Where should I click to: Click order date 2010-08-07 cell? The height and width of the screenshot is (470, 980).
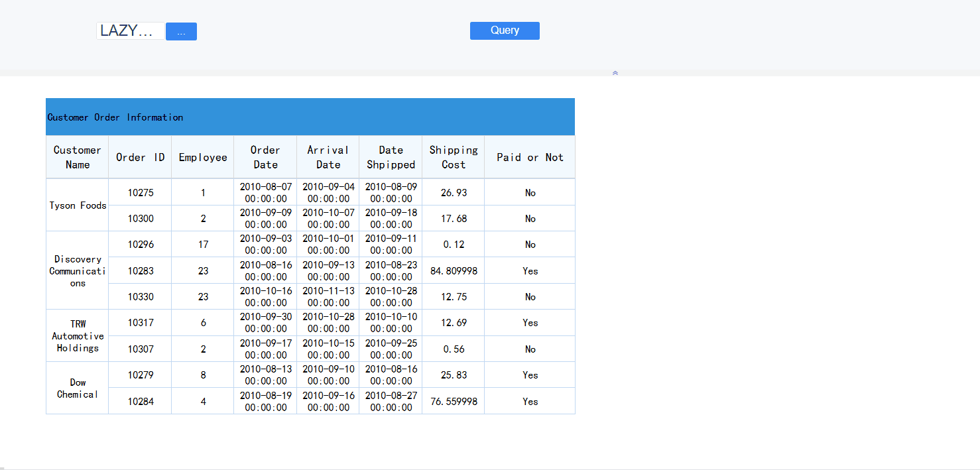point(265,192)
